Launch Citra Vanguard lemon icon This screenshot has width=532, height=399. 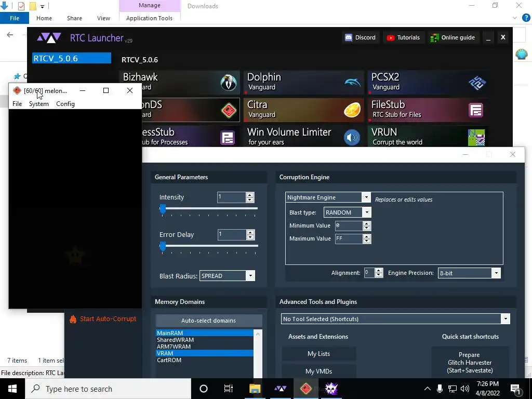coord(353,110)
